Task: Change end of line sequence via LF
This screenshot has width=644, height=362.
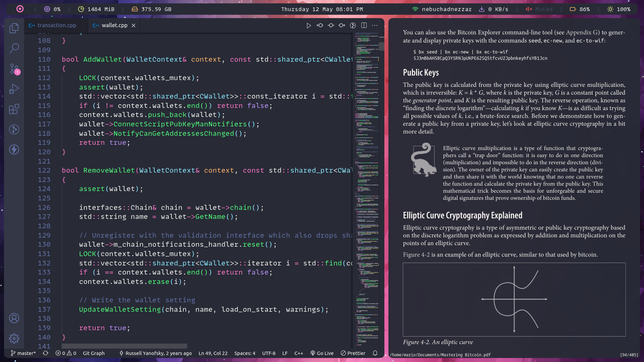Action: pos(285,353)
